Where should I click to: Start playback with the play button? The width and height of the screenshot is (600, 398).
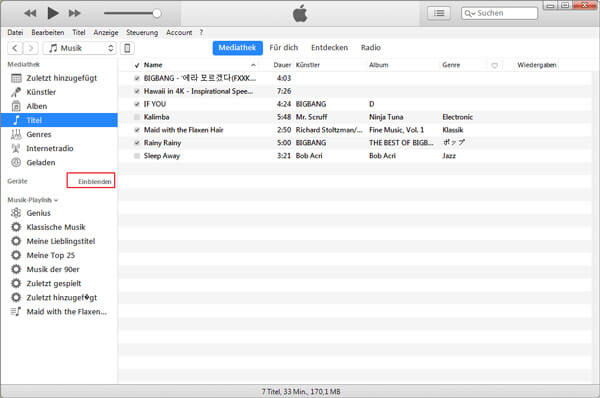pyautogui.click(x=52, y=13)
